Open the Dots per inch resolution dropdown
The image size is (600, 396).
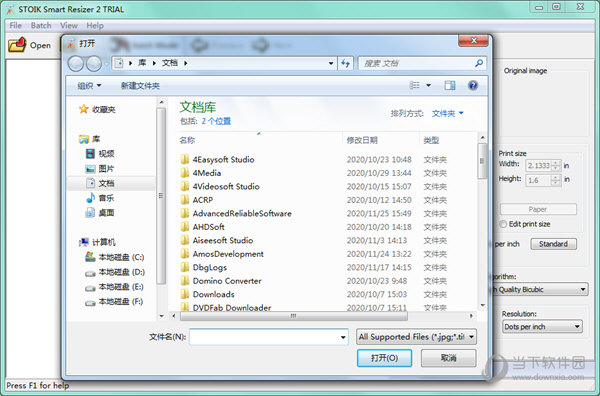coord(542,327)
